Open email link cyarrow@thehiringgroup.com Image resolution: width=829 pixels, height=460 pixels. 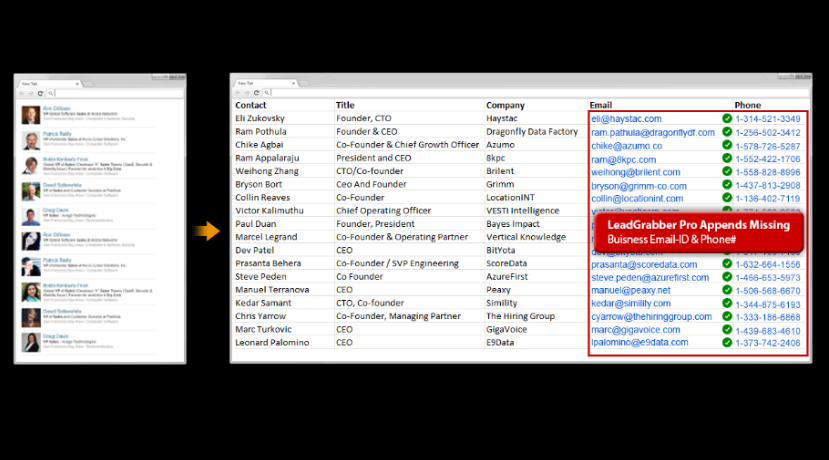651,317
